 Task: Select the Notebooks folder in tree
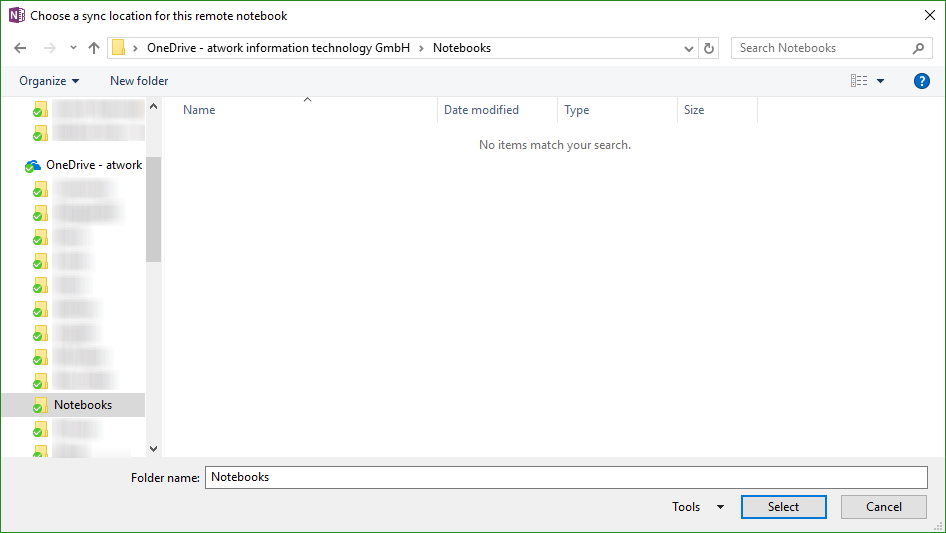pyautogui.click(x=82, y=405)
